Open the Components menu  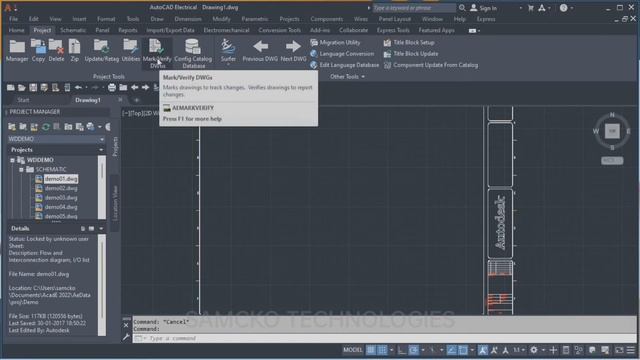click(327, 19)
